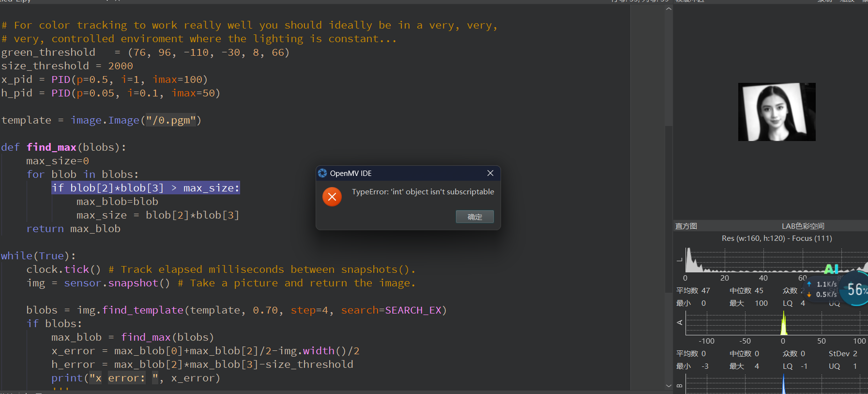The width and height of the screenshot is (868, 394).
Task: Click the 'x_error =' assignment line
Action: click(205, 351)
